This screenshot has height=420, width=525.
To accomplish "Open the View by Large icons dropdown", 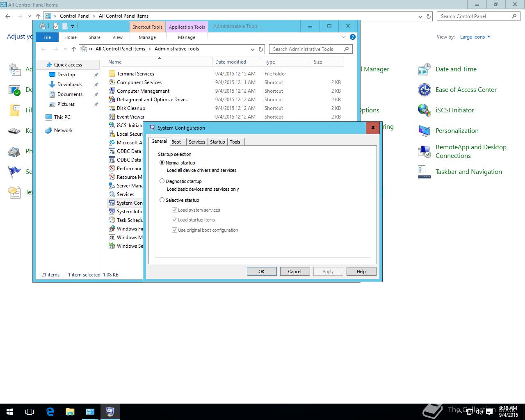I will click(x=475, y=37).
